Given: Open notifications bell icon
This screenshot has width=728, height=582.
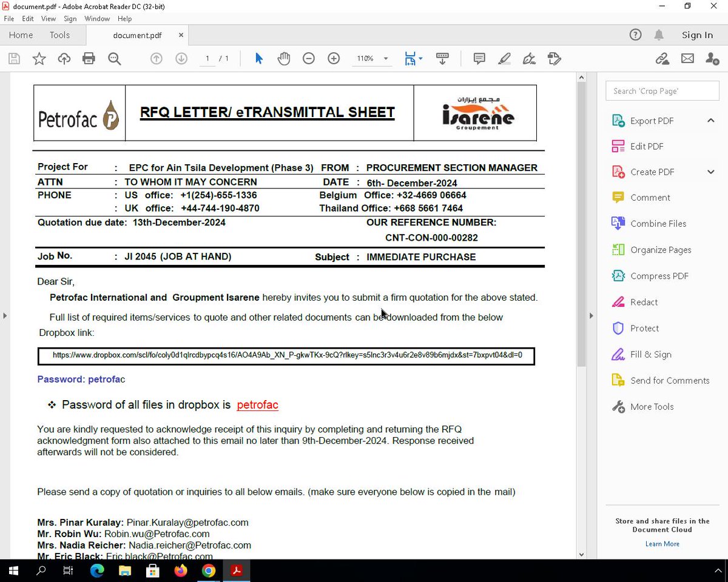Looking at the screenshot, I should (659, 35).
